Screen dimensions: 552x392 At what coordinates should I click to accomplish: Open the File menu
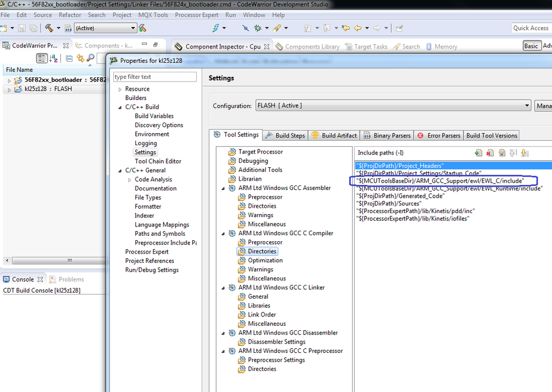pos(6,15)
